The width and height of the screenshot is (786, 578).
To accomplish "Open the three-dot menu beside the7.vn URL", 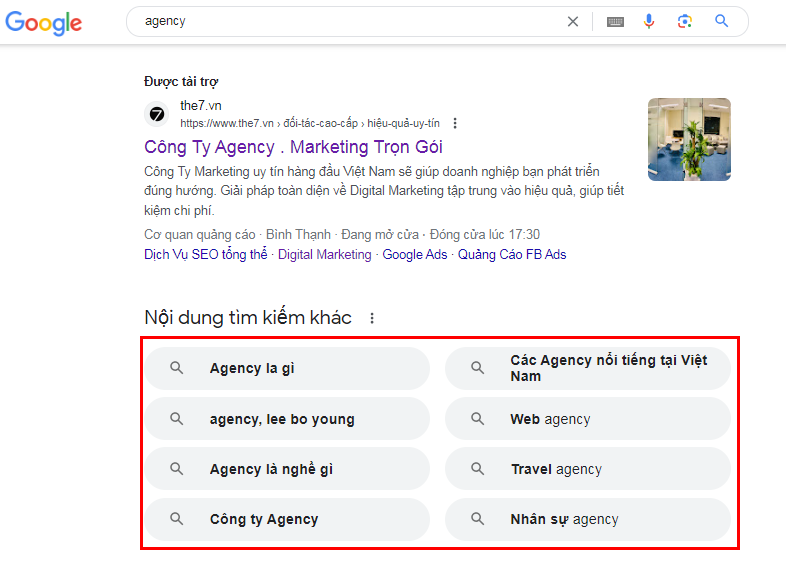I will pos(455,123).
